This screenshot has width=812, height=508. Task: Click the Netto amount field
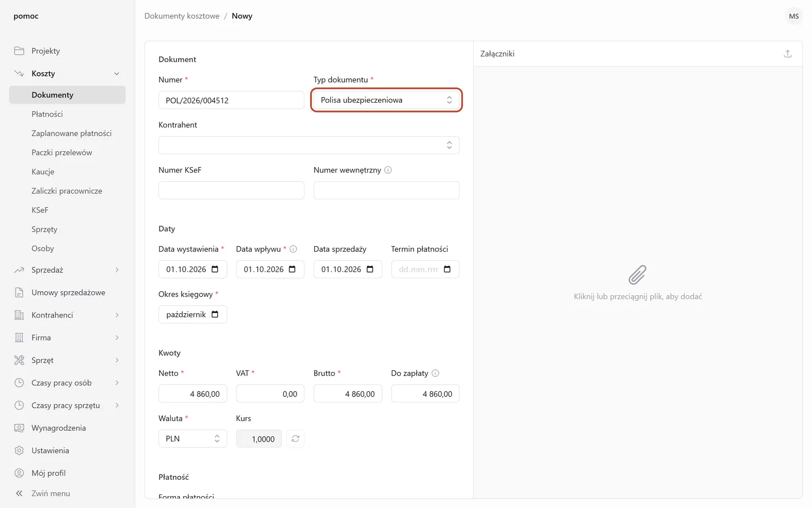[193, 393]
